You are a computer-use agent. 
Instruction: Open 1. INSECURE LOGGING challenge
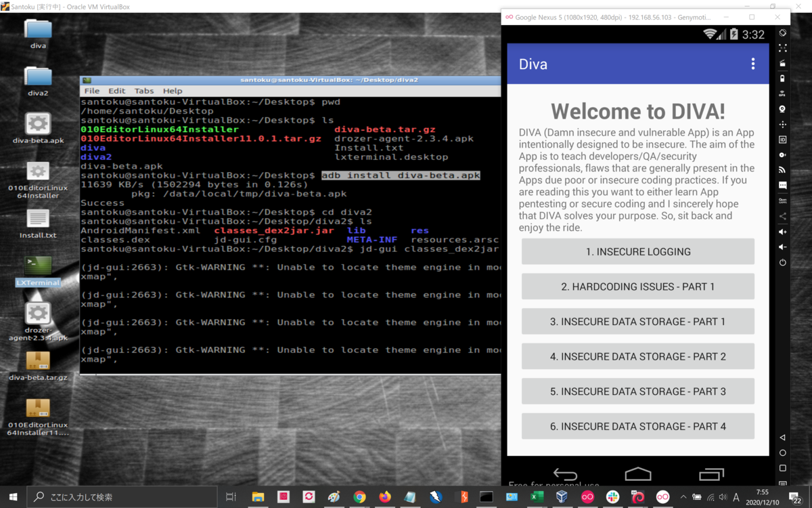(638, 251)
